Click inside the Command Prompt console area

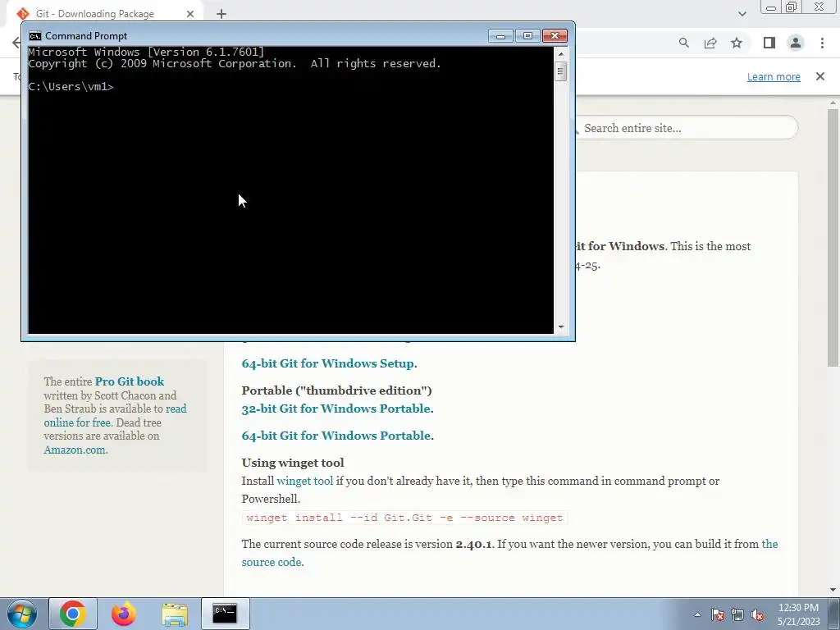290,190
